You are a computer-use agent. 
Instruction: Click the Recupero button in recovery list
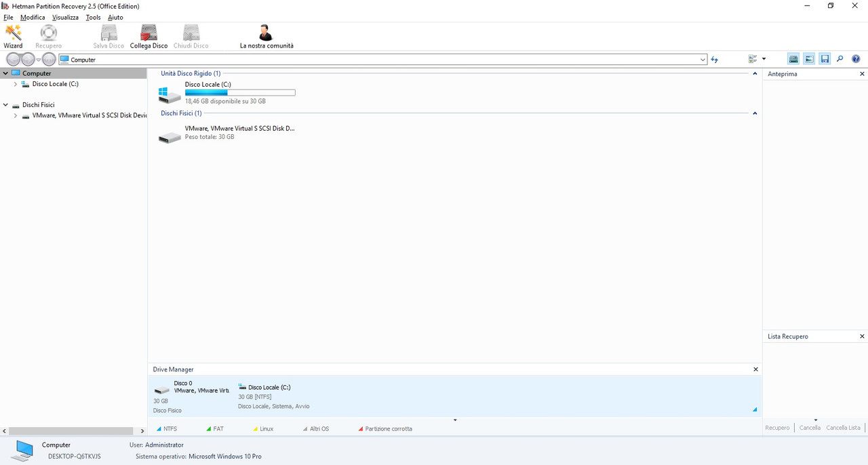point(777,428)
